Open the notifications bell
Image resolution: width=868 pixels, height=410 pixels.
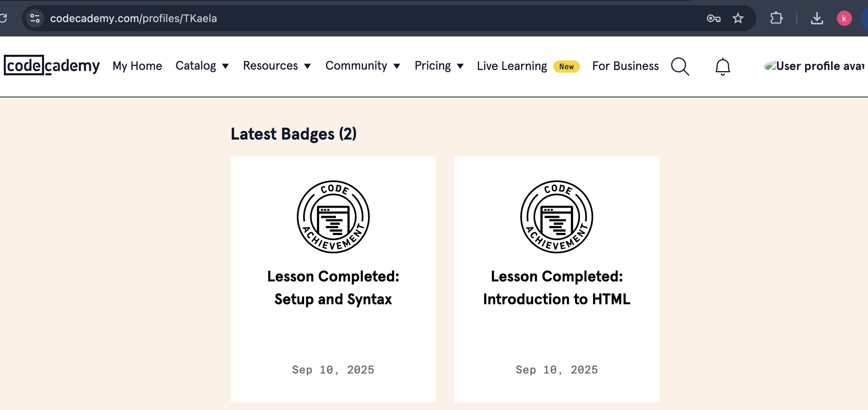point(722,67)
